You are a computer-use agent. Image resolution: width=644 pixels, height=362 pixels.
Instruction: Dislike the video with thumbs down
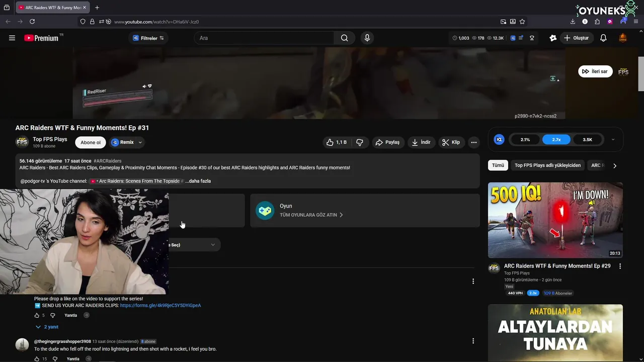[x=360, y=142]
